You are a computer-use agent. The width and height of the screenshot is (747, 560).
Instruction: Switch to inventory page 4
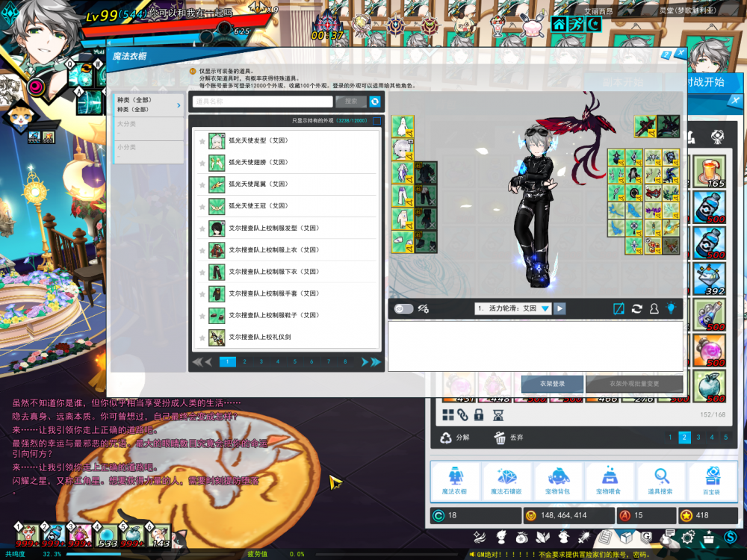[x=712, y=437]
